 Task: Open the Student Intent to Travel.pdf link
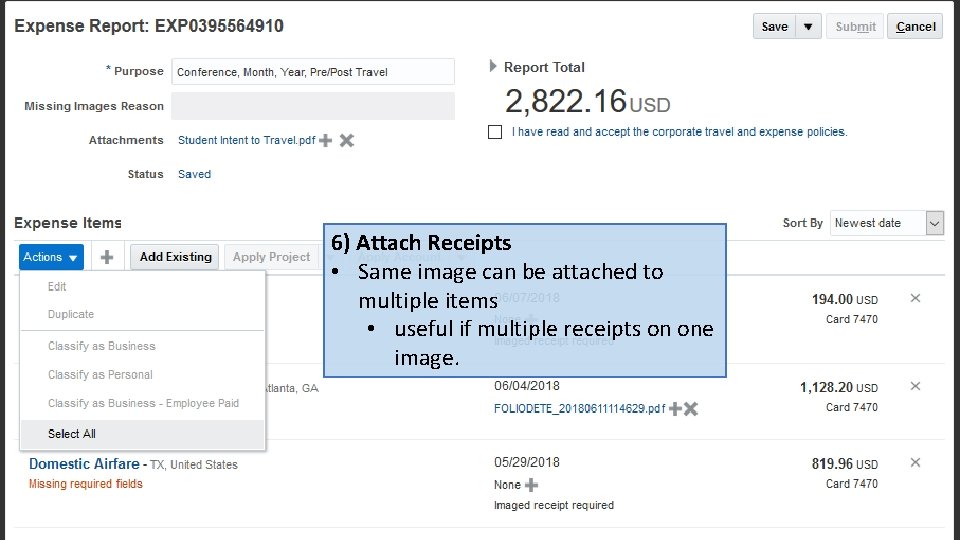coord(247,140)
